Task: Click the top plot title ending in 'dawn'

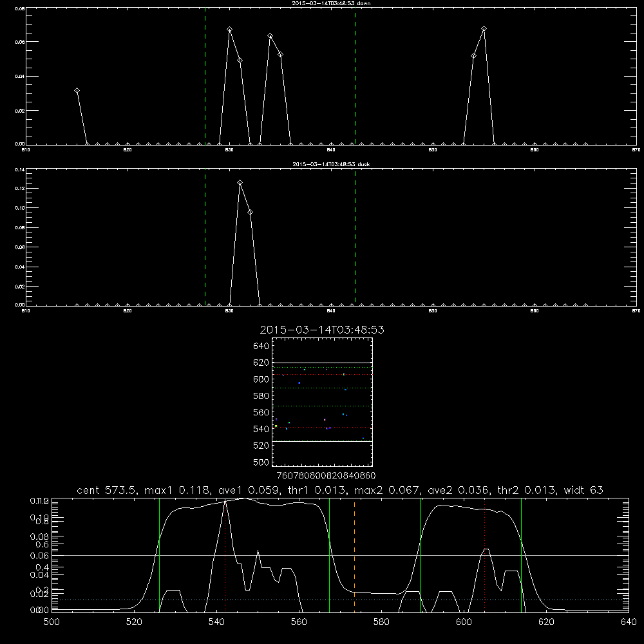Action: pyautogui.click(x=331, y=3)
